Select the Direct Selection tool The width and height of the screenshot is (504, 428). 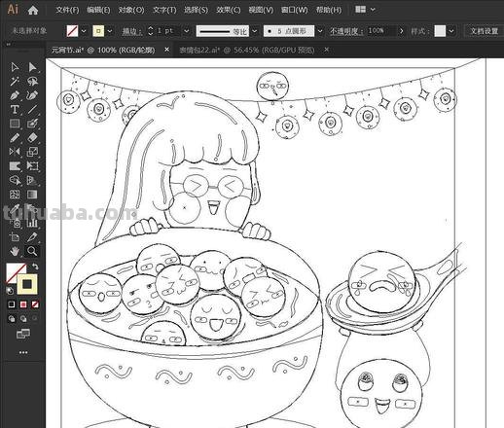(x=32, y=67)
